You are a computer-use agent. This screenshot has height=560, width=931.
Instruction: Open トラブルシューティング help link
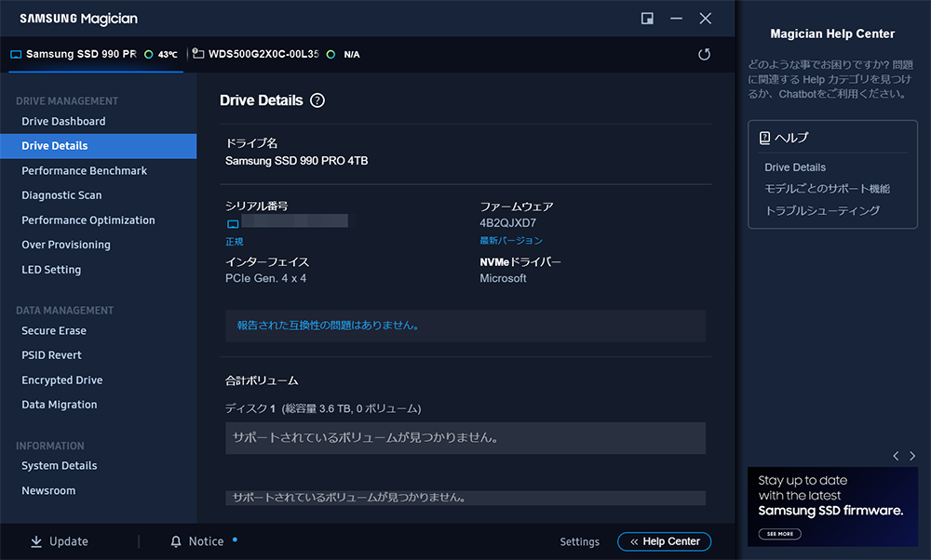[822, 210]
